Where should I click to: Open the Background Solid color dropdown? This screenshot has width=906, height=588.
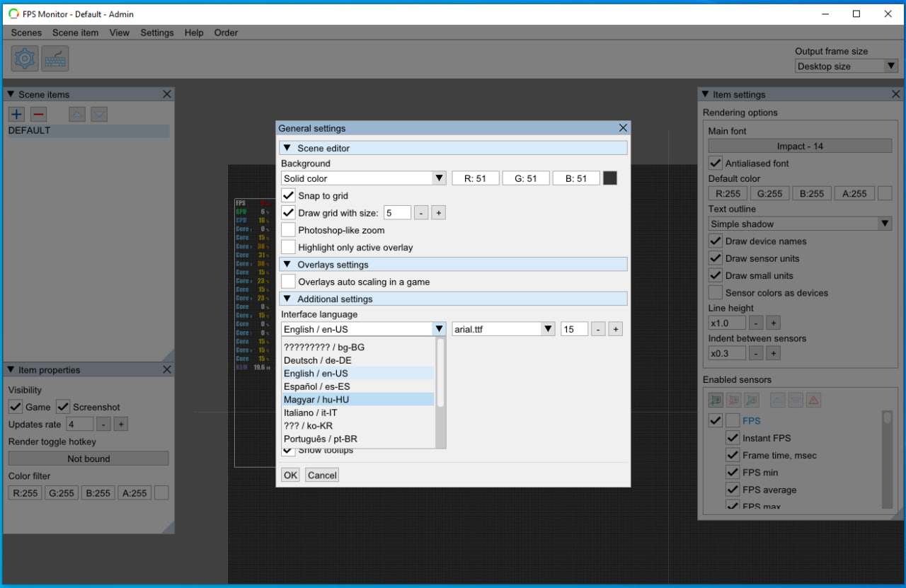click(x=364, y=178)
